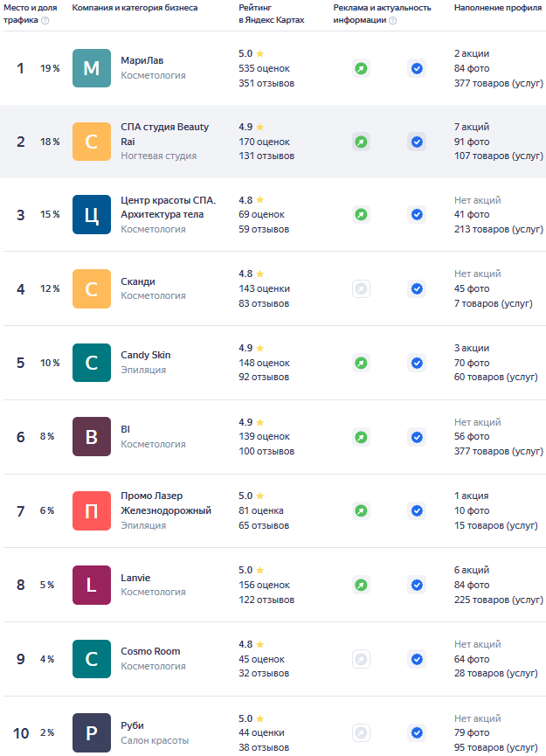The width and height of the screenshot is (546, 756).
Task: Click inactive advertising icon for Cosmo Room
Action: tap(361, 659)
